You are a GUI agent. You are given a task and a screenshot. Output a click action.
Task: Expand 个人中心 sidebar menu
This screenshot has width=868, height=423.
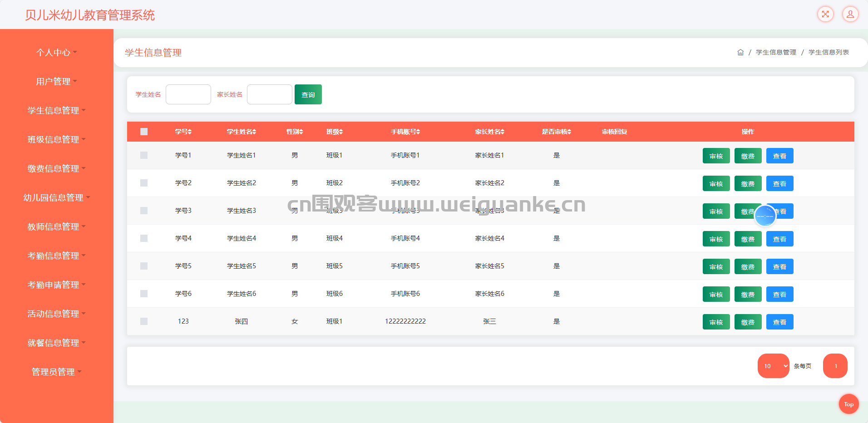click(56, 53)
